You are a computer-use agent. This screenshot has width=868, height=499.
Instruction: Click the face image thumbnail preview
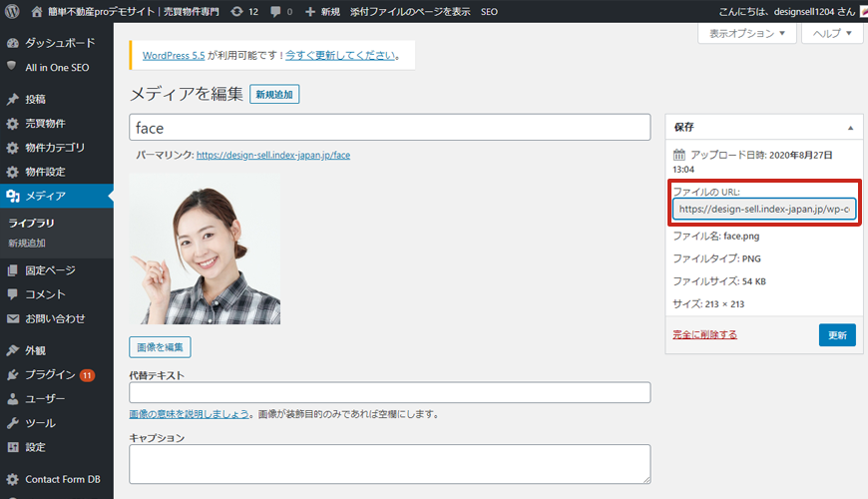(205, 249)
